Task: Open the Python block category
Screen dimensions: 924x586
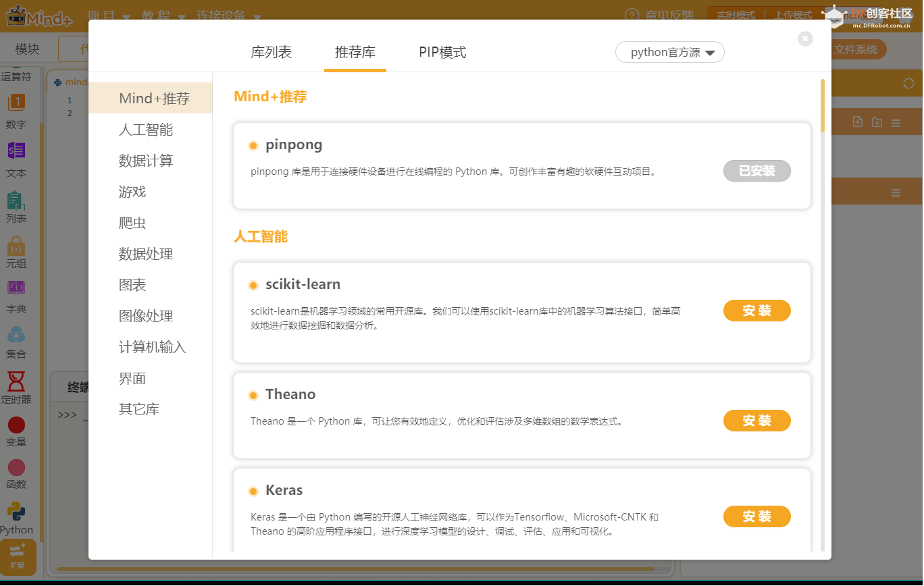Action: click(16, 519)
